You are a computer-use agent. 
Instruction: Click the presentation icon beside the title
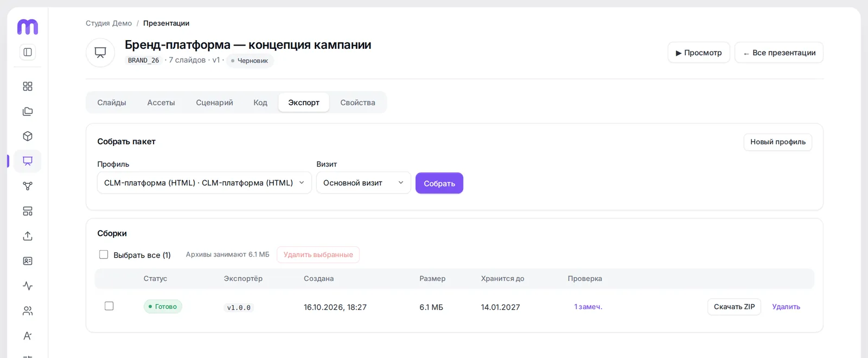pos(100,53)
